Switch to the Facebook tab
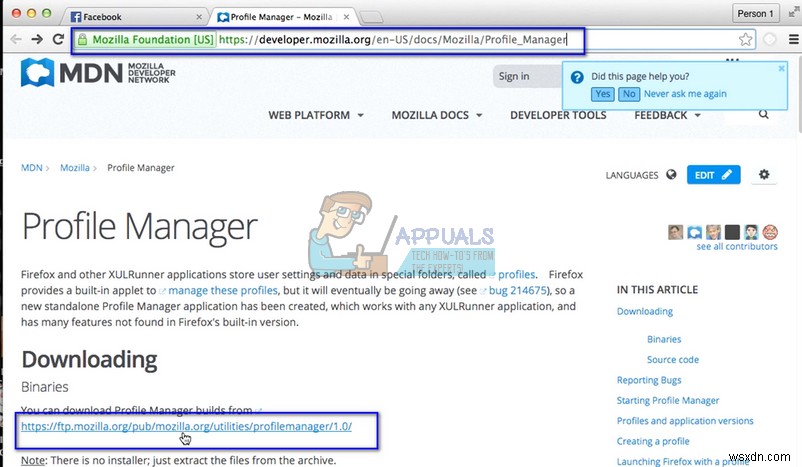 tap(136, 17)
